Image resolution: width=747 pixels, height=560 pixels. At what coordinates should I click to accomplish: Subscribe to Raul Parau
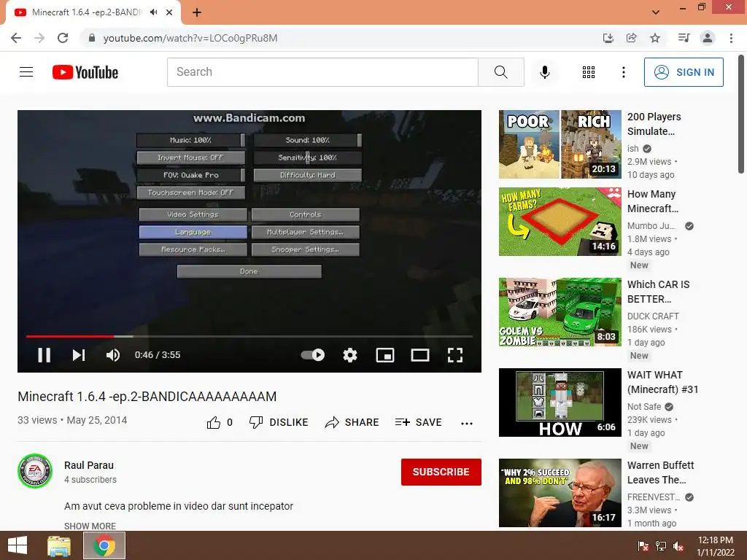pyautogui.click(x=441, y=472)
